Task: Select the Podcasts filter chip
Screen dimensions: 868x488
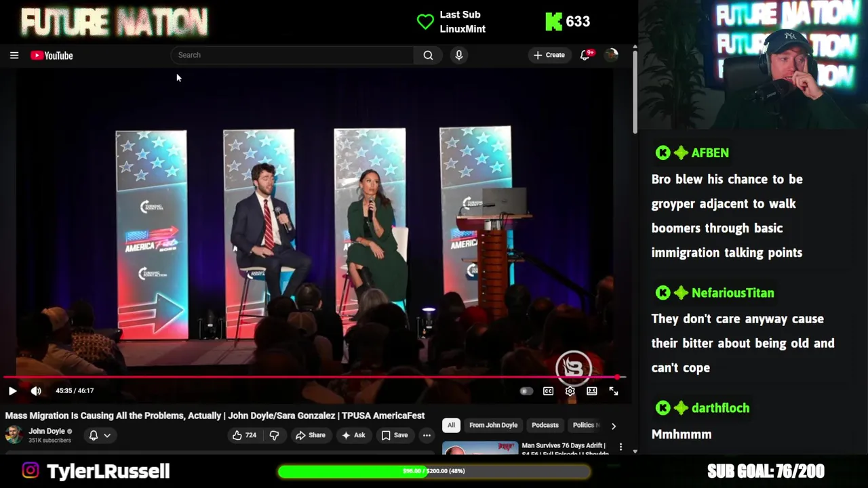Action: pyautogui.click(x=545, y=425)
